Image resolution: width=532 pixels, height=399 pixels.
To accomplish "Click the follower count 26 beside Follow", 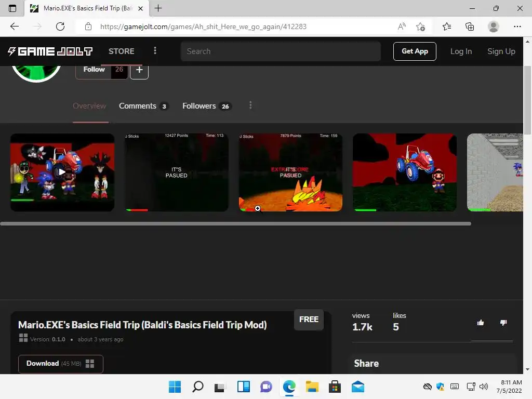I will pyautogui.click(x=119, y=70).
